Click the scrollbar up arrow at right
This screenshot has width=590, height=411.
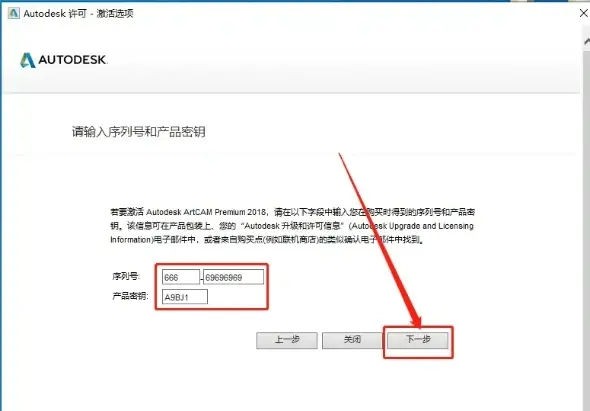[x=587, y=41]
